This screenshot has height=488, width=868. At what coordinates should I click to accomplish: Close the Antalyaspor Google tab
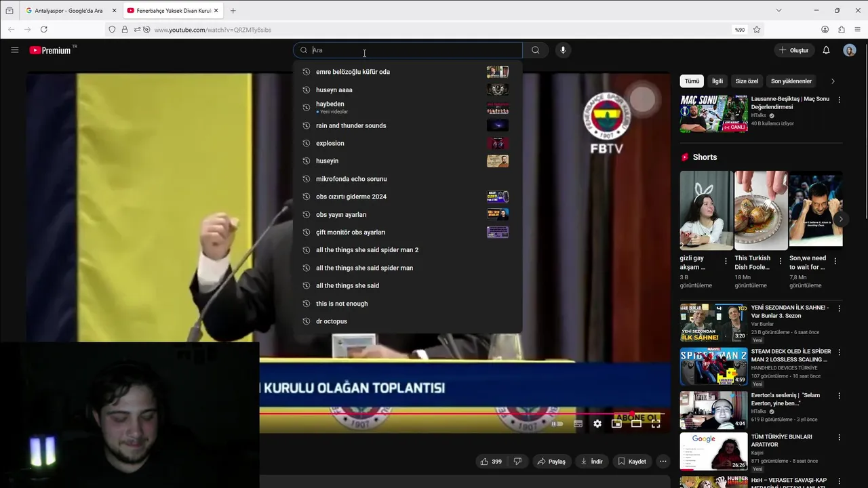point(114,10)
